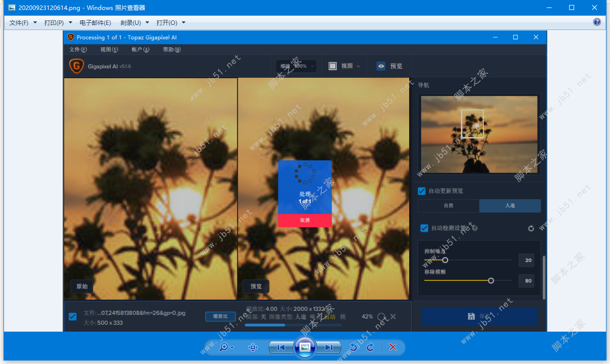Click the 大小: 500 x 333 text

point(103,323)
